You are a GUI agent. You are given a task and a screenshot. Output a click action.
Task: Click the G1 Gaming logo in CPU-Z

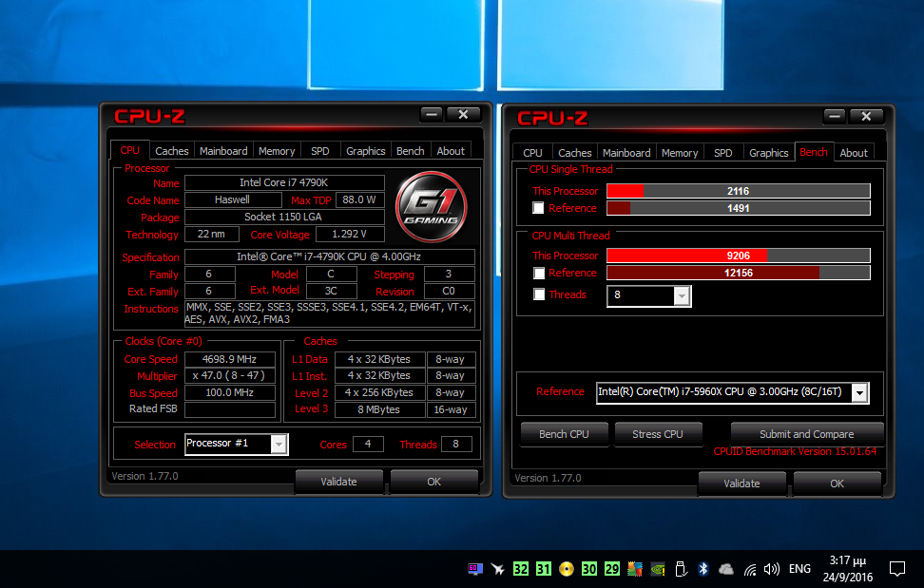(432, 207)
